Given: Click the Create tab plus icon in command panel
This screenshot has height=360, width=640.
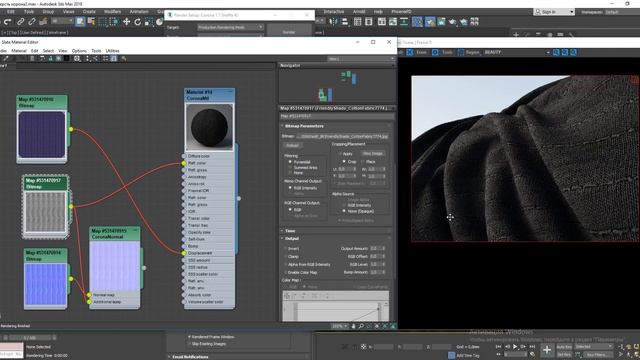Looking at the screenshot, I should coord(516,35).
